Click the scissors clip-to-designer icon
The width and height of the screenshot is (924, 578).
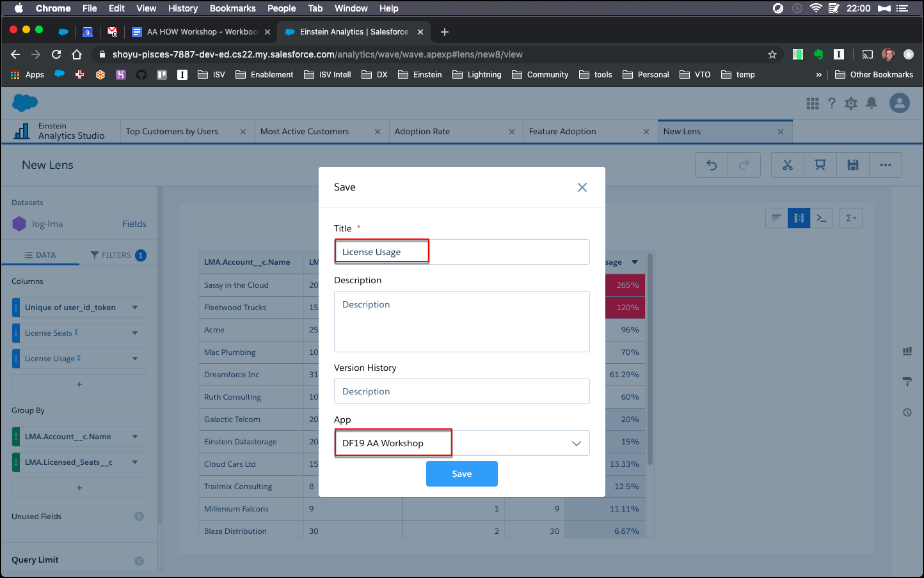[x=788, y=165]
